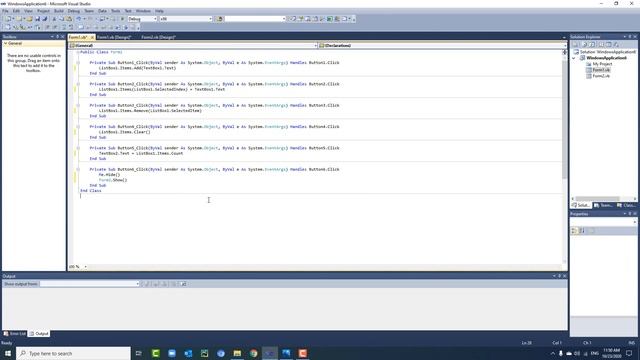Click the Task View taskbar icon
This screenshot has height=360, width=640.
138,353
